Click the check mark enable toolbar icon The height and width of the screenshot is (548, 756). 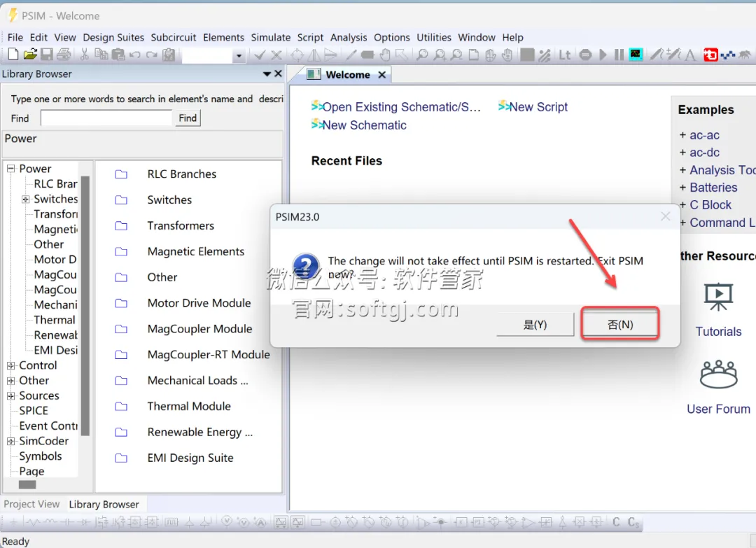tap(260, 55)
